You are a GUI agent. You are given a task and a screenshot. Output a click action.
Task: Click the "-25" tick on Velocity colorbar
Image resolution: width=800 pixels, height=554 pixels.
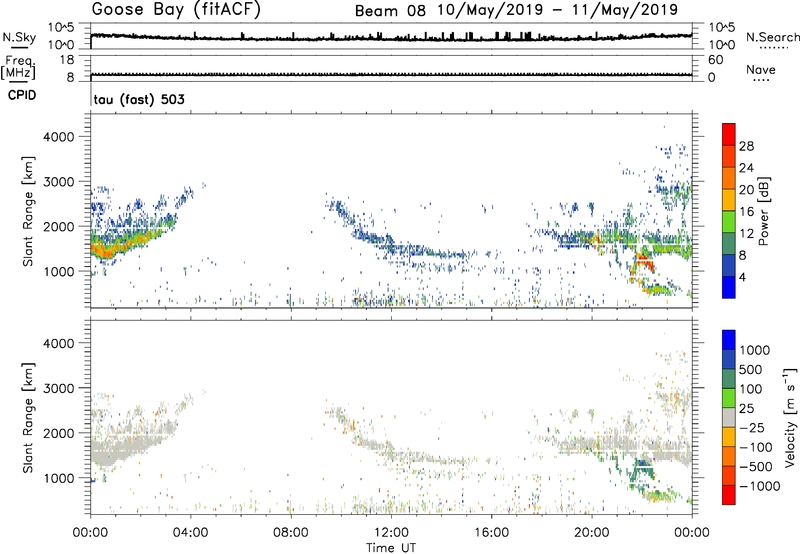[x=753, y=427]
